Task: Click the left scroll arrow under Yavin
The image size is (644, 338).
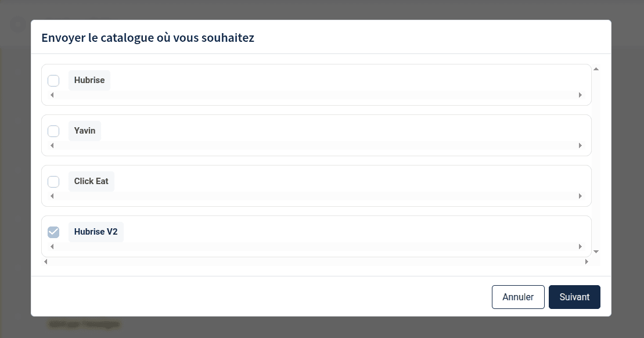Action: [52, 145]
